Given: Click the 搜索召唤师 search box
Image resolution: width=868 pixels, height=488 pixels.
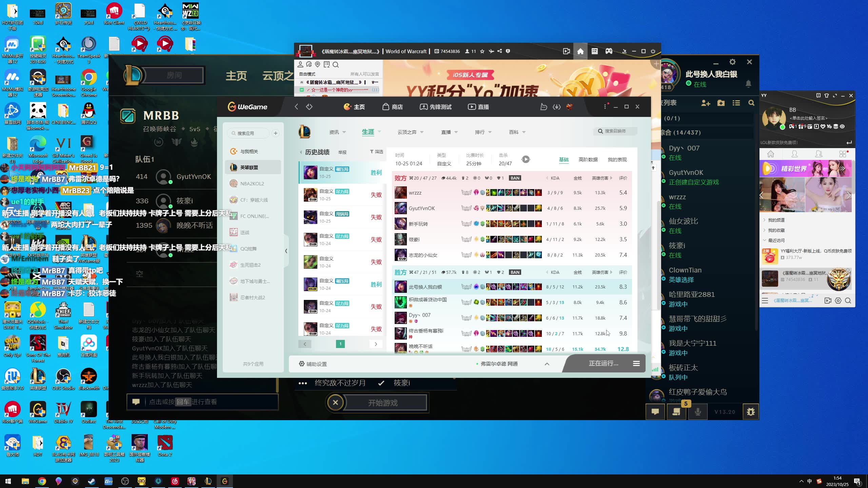Looking at the screenshot, I should [615, 131].
